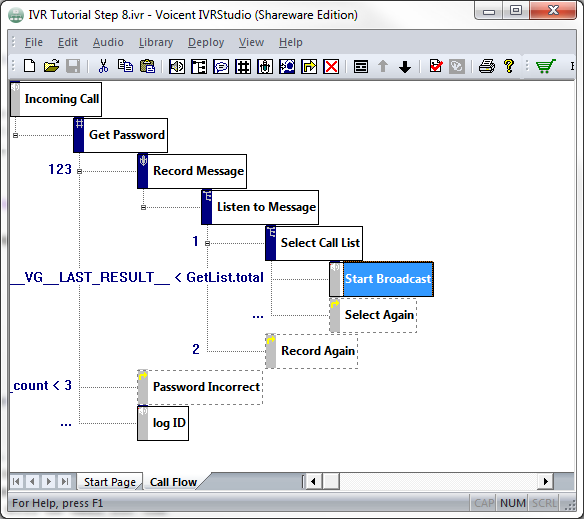Viewport: 584px width, 519px height.
Task: Select the Password Incorrect node
Action: click(x=200, y=387)
